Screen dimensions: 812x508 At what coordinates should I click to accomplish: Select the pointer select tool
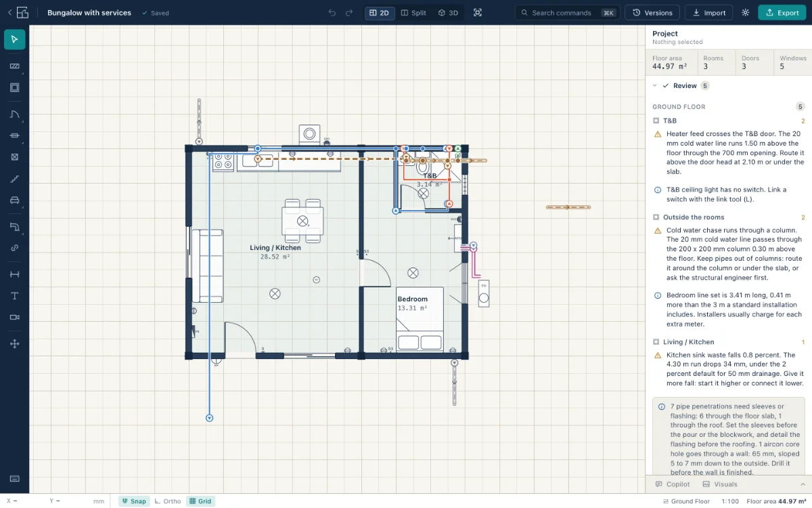point(15,40)
